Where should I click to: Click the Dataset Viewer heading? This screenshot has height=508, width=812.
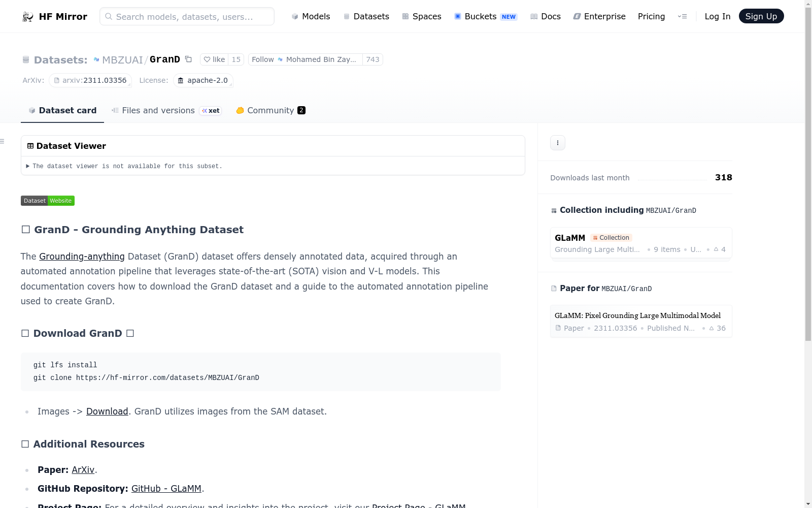point(71,146)
